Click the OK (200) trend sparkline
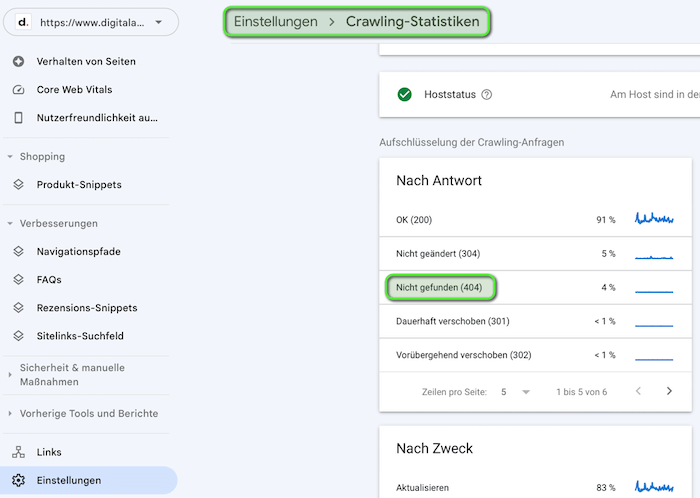 [654, 219]
